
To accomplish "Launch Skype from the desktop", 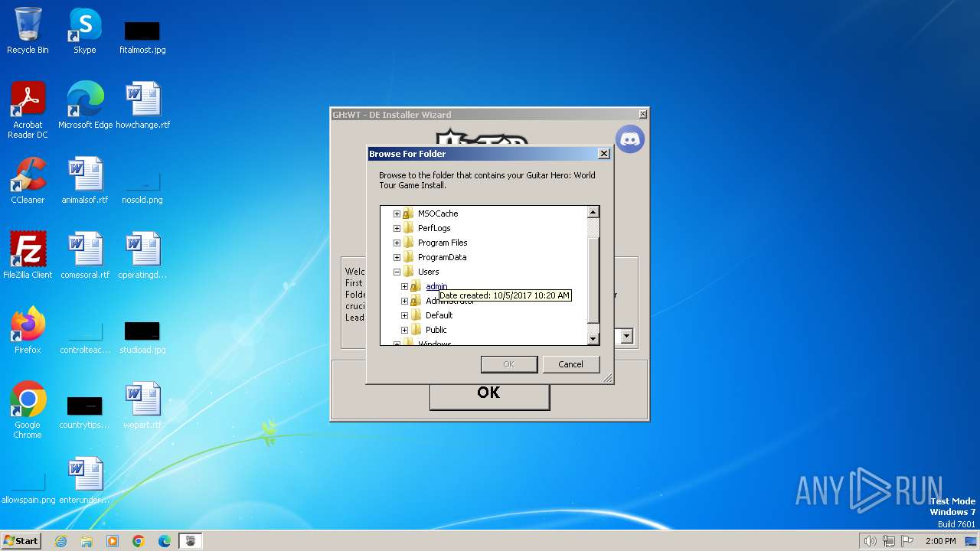I will pos(85,31).
